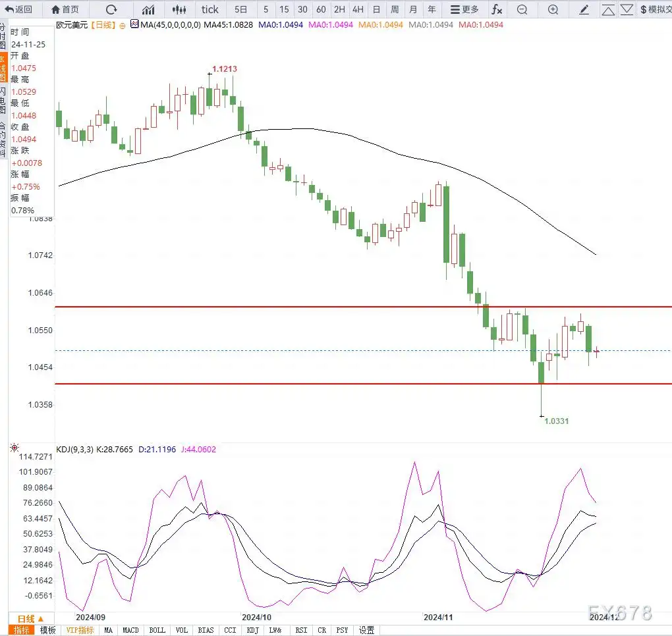Open the fx formula indicator tool

[x=497, y=9]
